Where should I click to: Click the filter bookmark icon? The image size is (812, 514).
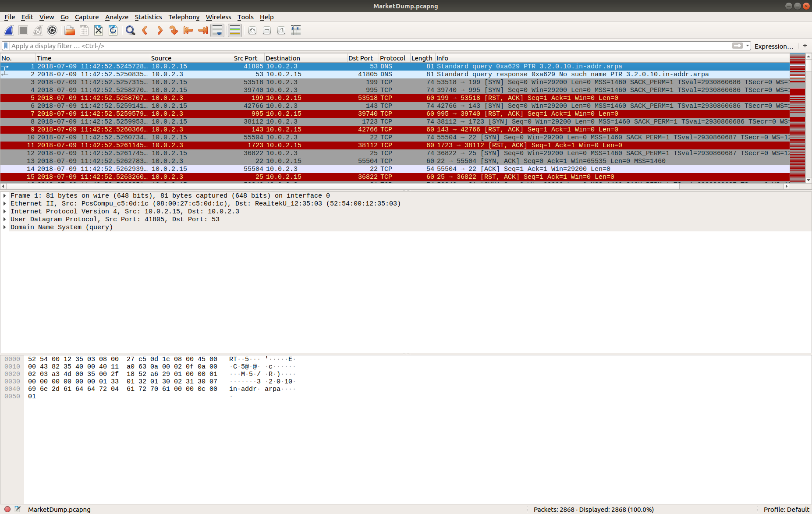pos(6,46)
